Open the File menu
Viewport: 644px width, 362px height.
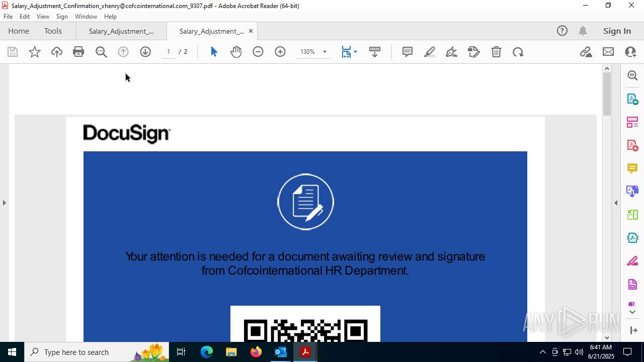click(x=8, y=17)
